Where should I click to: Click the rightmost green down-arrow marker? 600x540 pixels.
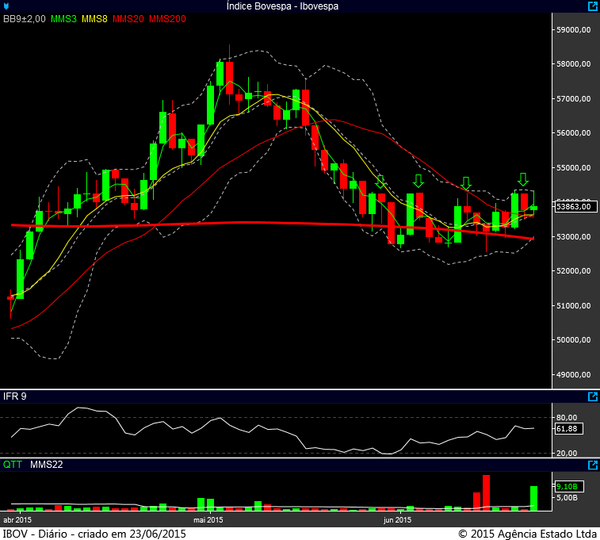(522, 180)
